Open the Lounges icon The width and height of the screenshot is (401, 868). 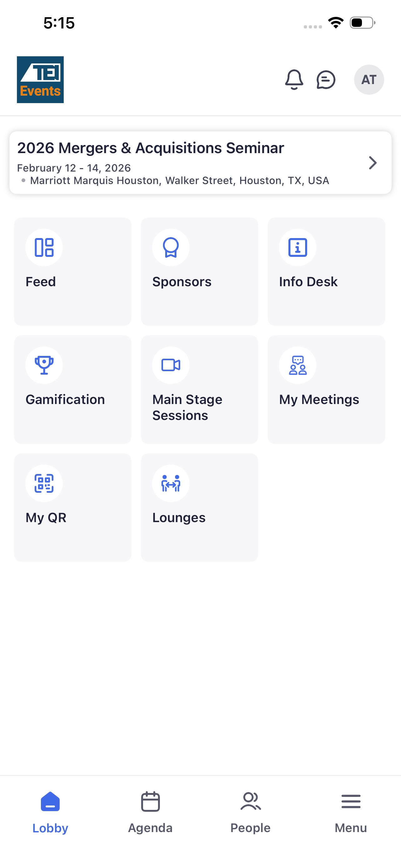tap(171, 483)
